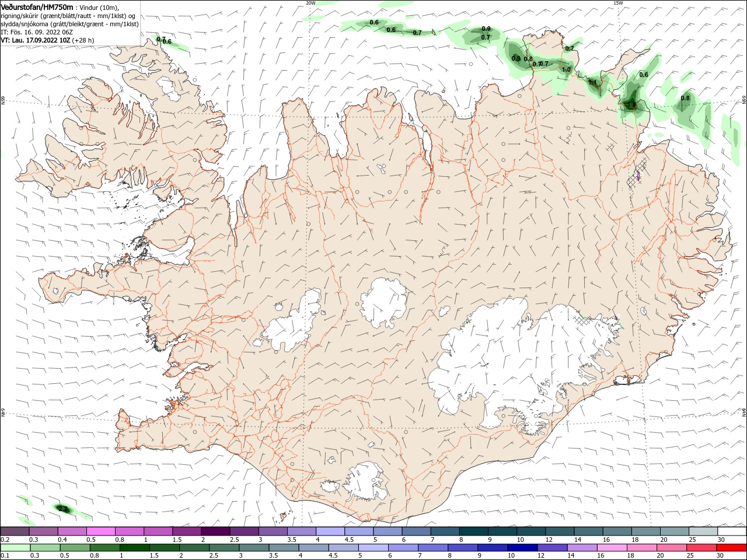Click the Veðurstofan/HM750m title text
The width and height of the screenshot is (747, 560).
pyautogui.click(x=37, y=6)
